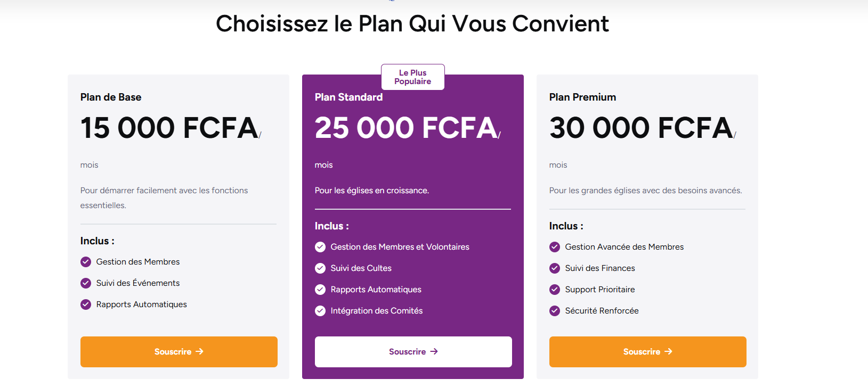Click the Plan Premium heading

[582, 97]
